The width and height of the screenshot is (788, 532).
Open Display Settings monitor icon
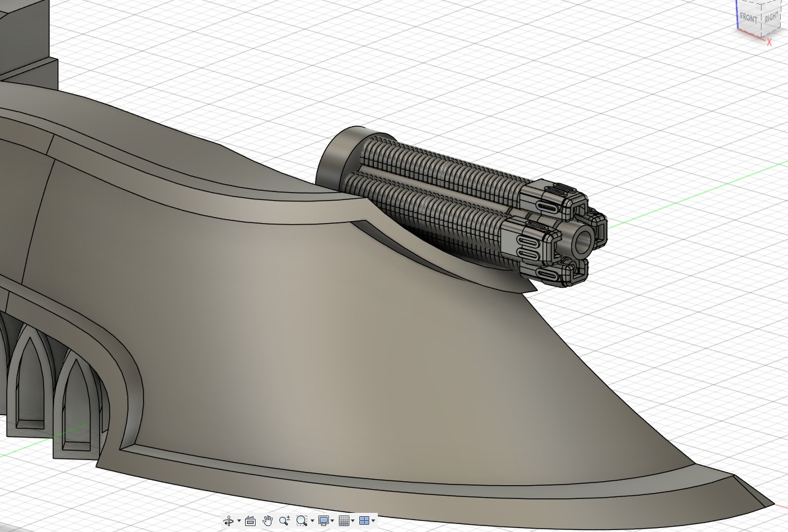point(324,521)
